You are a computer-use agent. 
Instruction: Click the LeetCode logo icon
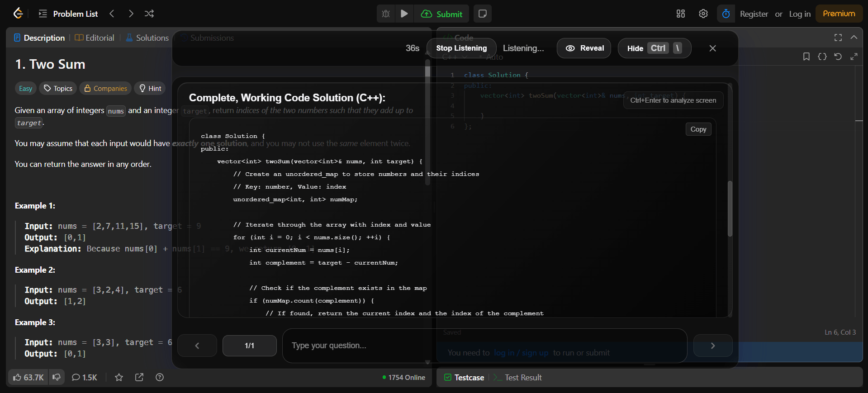click(18, 14)
